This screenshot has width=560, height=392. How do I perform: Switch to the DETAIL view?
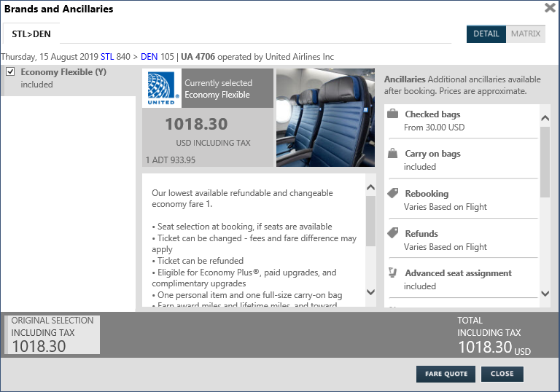pyautogui.click(x=486, y=34)
